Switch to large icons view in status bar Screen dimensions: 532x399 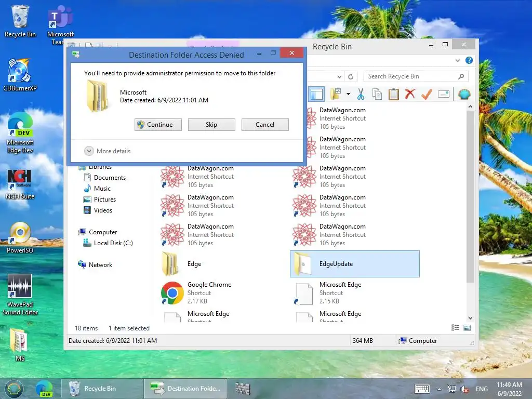pyautogui.click(x=467, y=328)
